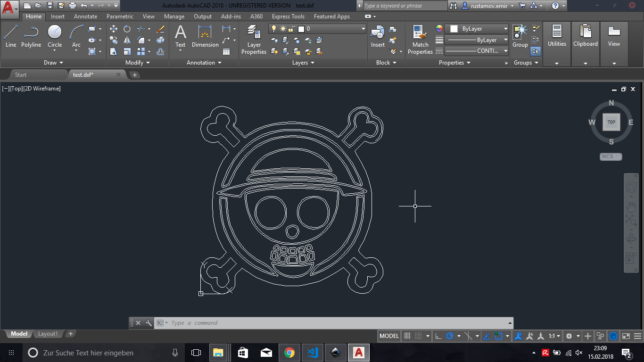Click the Undo arrow
644x362 pixels.
tap(83, 6)
